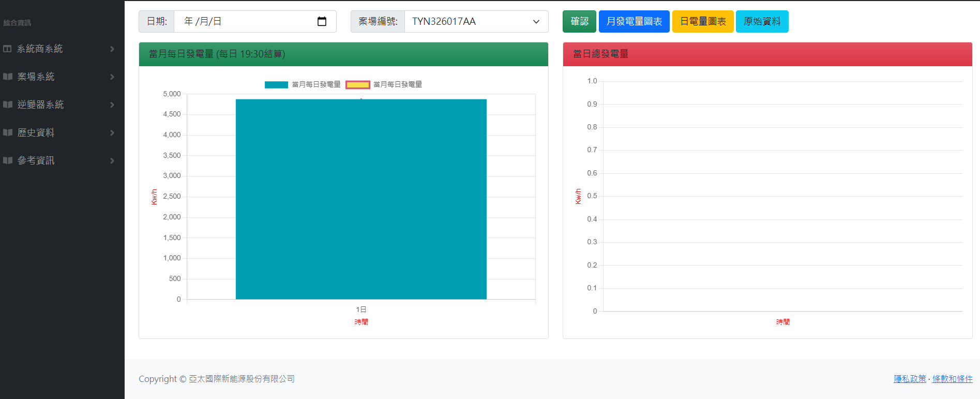Viewport: 980px width, 399px height.
Task: Open the calendar picker icon in date field
Action: pos(322,21)
